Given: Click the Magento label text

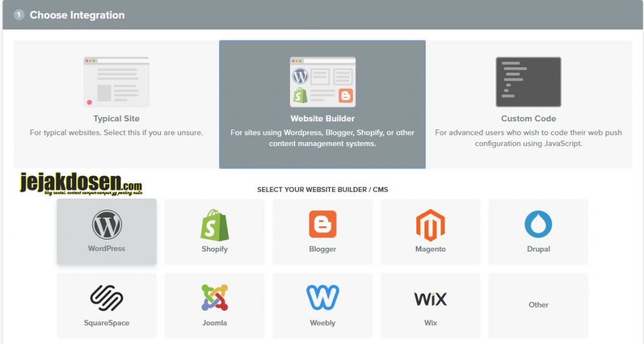Looking at the screenshot, I should pos(430,249).
